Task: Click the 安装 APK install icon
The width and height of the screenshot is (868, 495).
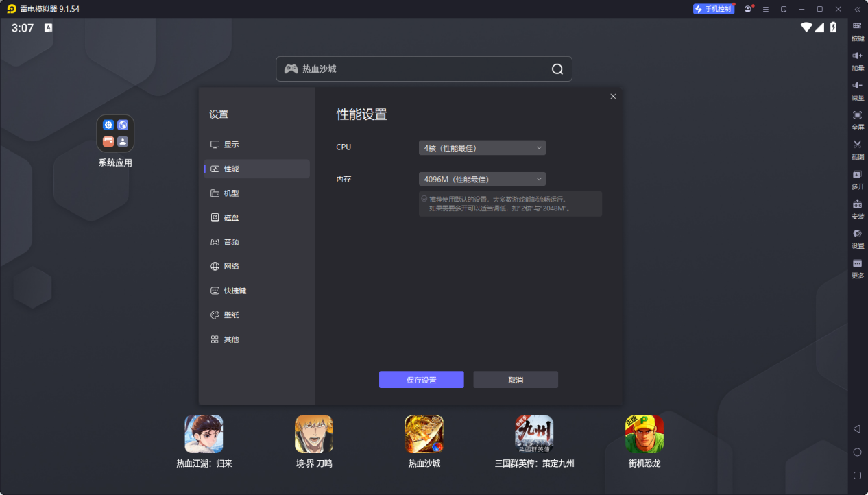Action: [x=856, y=208]
